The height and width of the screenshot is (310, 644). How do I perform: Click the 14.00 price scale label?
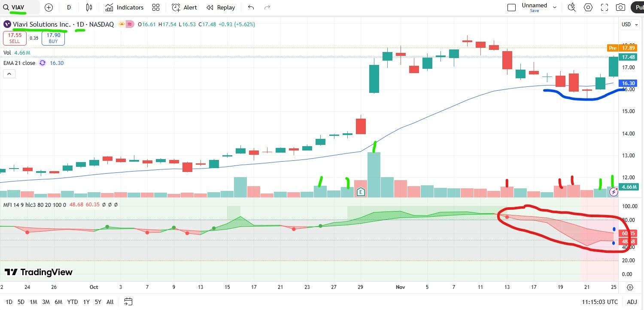coord(628,133)
